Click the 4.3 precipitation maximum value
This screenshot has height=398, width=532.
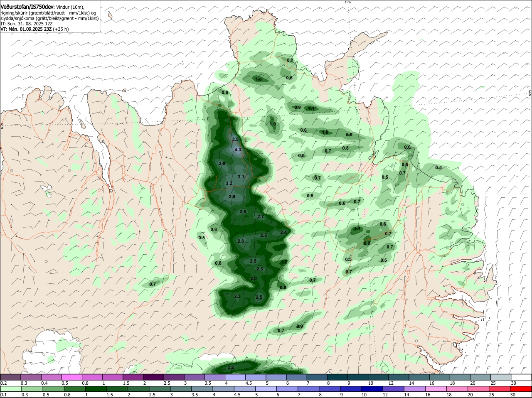[238, 150]
